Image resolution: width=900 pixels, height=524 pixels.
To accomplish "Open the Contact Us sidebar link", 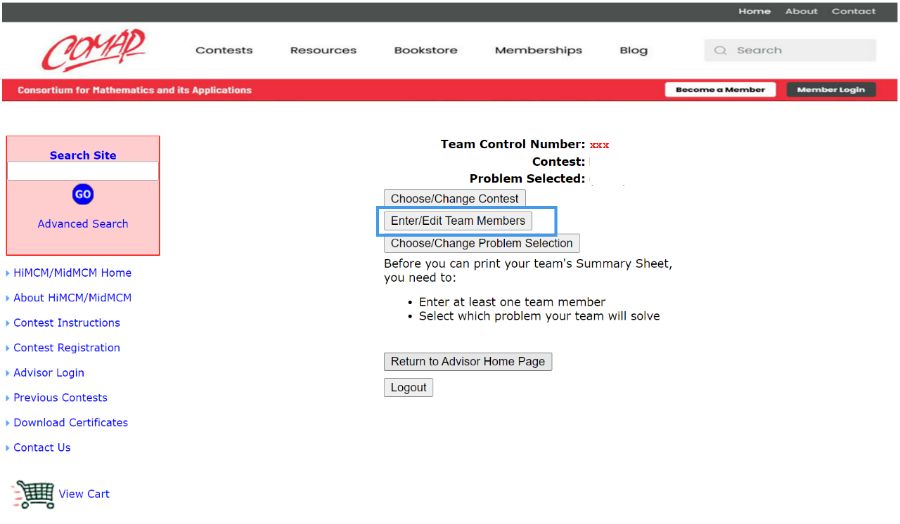I will (x=42, y=448).
